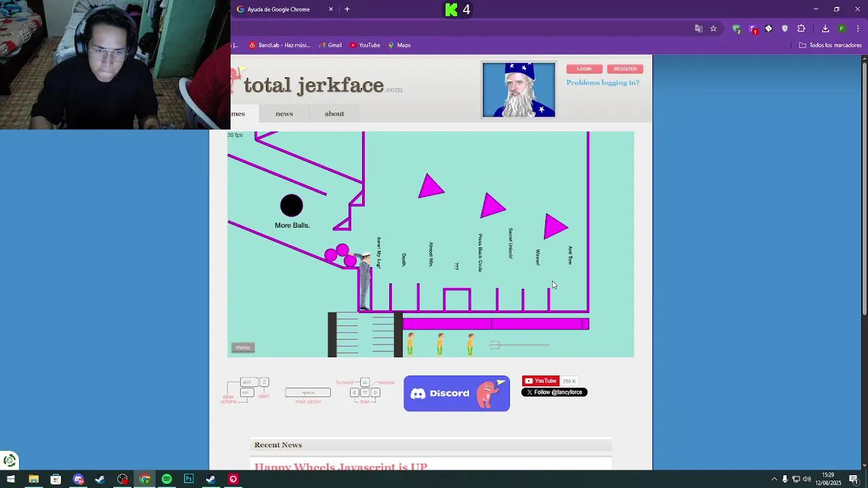
Task: Open the Windows notification center icon
Action: [854, 479]
